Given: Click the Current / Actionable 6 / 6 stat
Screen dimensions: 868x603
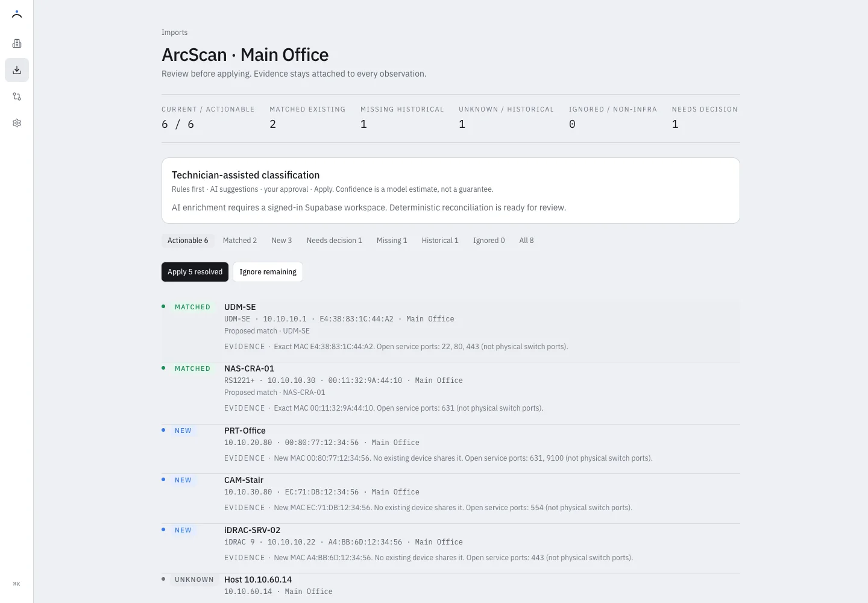Looking at the screenshot, I should pyautogui.click(x=208, y=118).
